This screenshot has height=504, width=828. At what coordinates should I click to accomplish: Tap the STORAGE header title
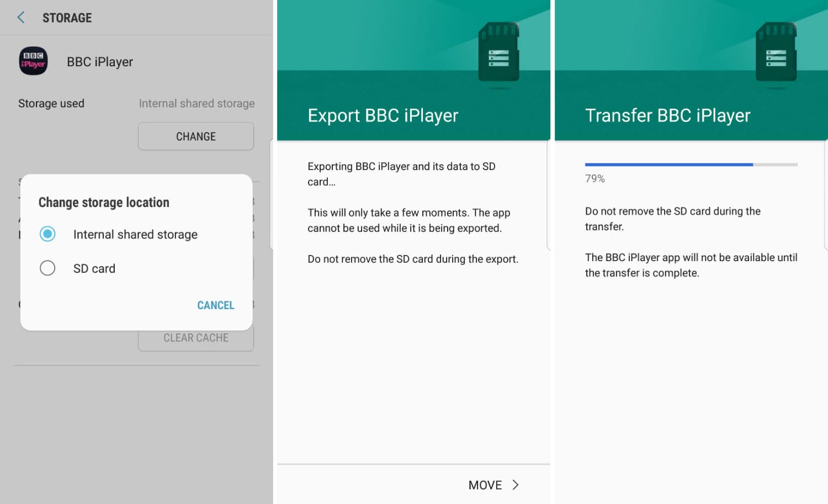67,18
